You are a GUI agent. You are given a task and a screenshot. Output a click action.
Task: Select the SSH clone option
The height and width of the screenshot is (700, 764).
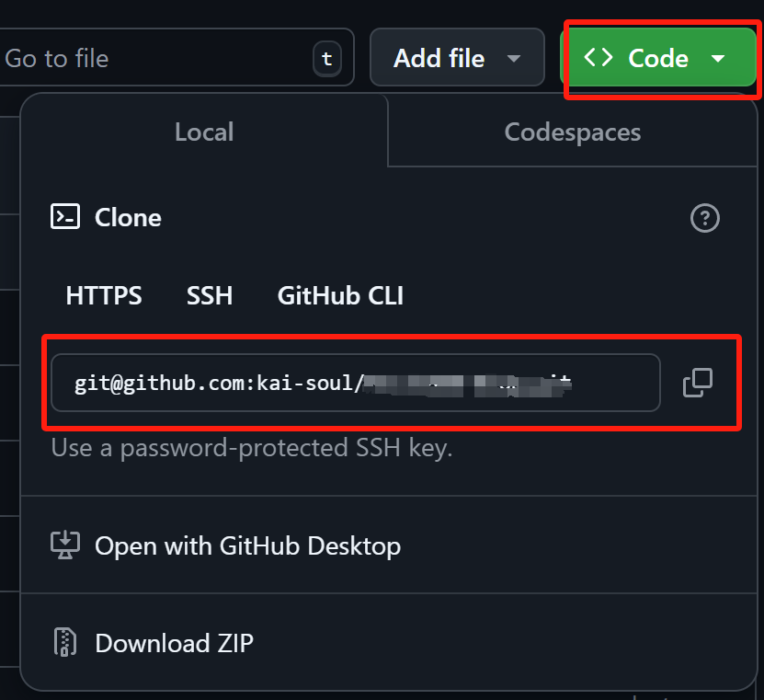(210, 295)
